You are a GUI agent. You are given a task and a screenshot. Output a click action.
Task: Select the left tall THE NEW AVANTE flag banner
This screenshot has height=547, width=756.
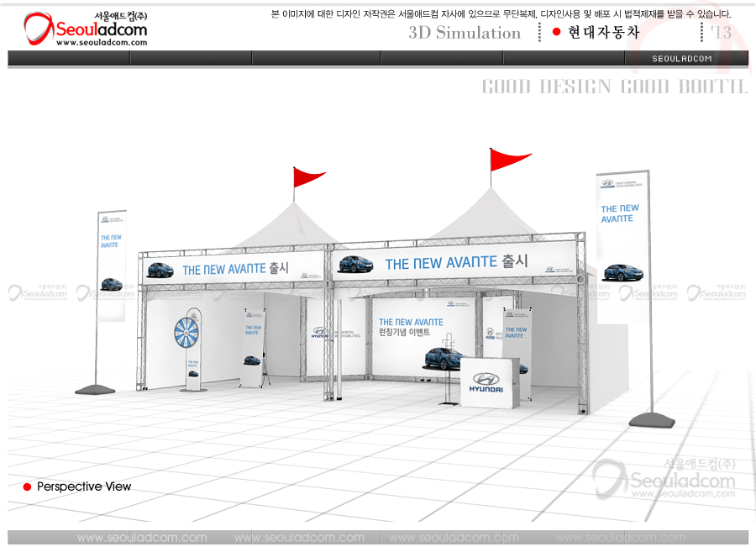[112, 265]
